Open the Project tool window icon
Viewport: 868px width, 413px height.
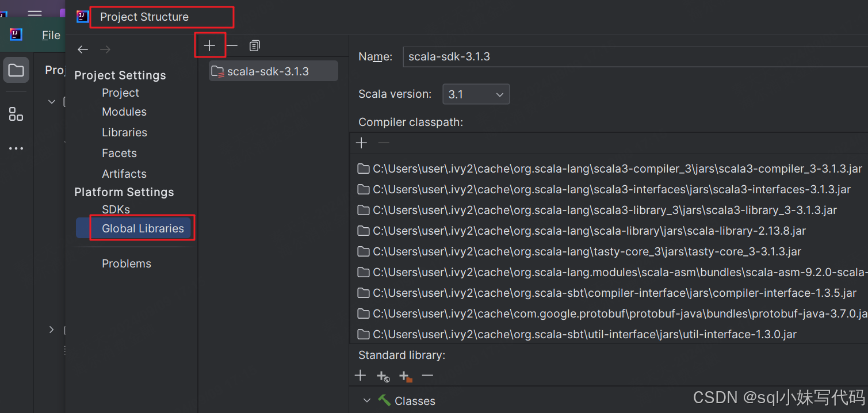pyautogui.click(x=16, y=70)
